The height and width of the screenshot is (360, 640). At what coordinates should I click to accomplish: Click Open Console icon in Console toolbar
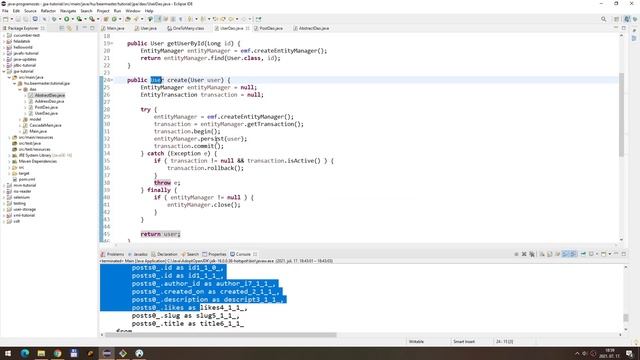(604, 254)
